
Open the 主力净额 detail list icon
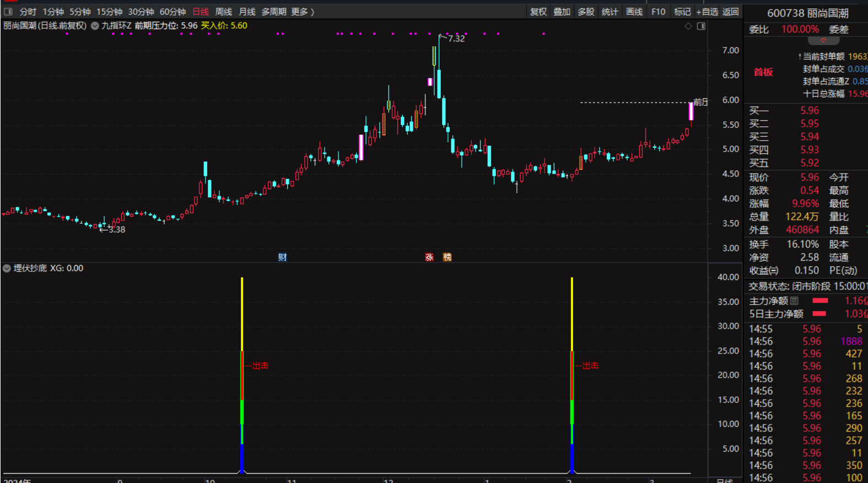click(794, 300)
